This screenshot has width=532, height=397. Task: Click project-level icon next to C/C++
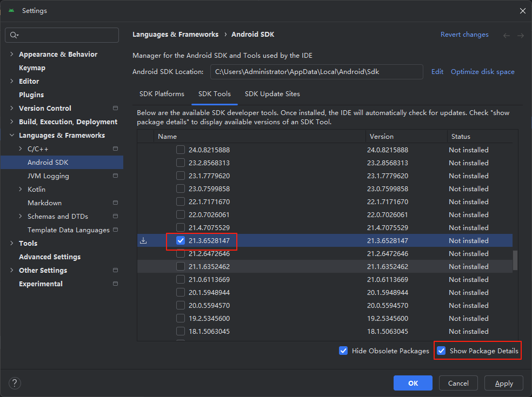pyautogui.click(x=115, y=149)
